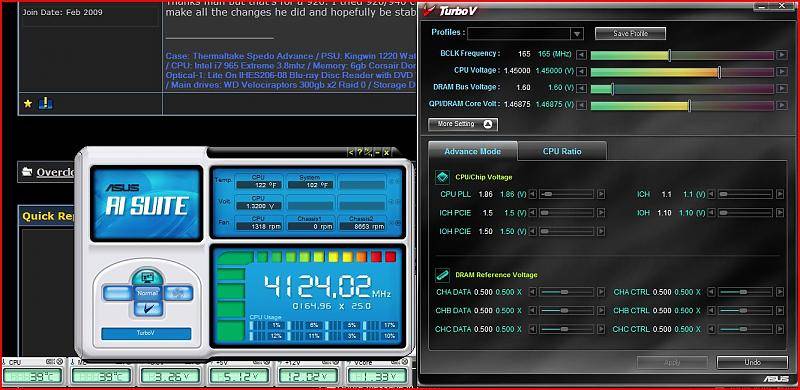The width and height of the screenshot is (800, 390).
Task: Decrease ICH PCIE voltage with left arrow
Action: pos(533,212)
